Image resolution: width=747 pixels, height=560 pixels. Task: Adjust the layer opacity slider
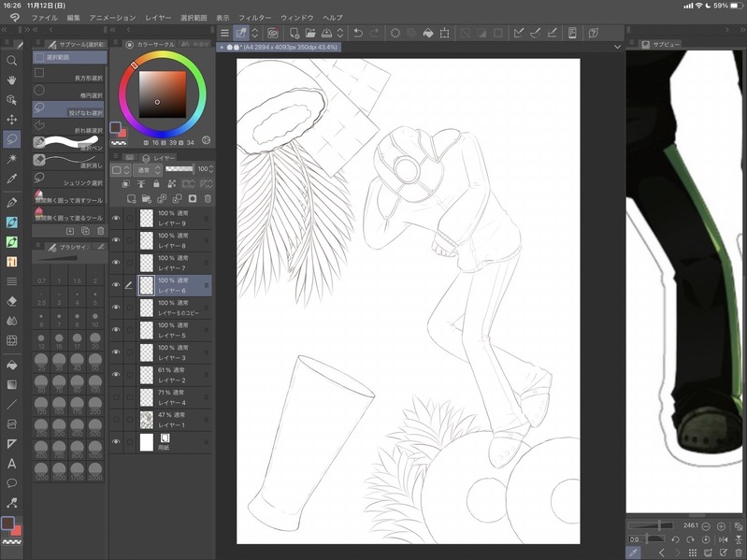click(x=180, y=169)
